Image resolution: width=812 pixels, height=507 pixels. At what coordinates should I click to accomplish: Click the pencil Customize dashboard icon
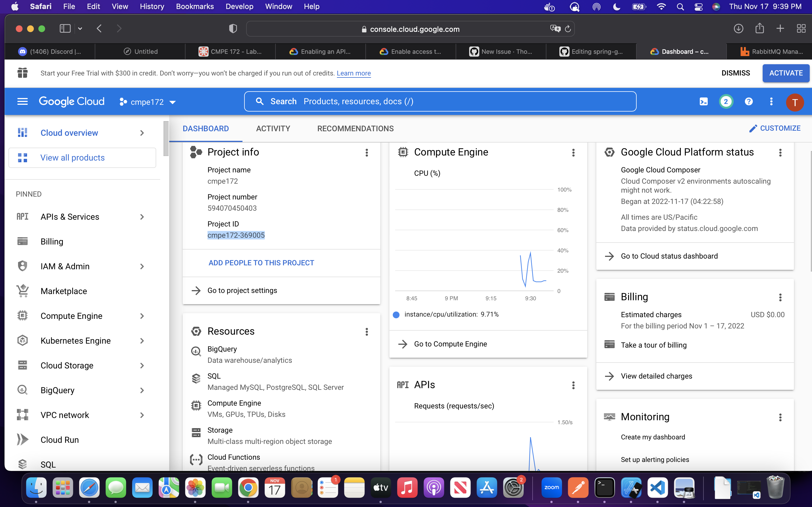(x=753, y=128)
